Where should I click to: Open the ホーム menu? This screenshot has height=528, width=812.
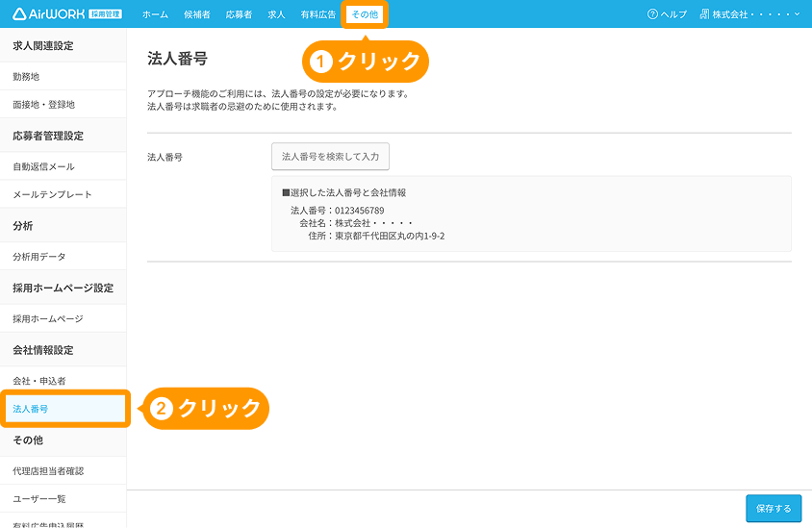pyautogui.click(x=155, y=14)
